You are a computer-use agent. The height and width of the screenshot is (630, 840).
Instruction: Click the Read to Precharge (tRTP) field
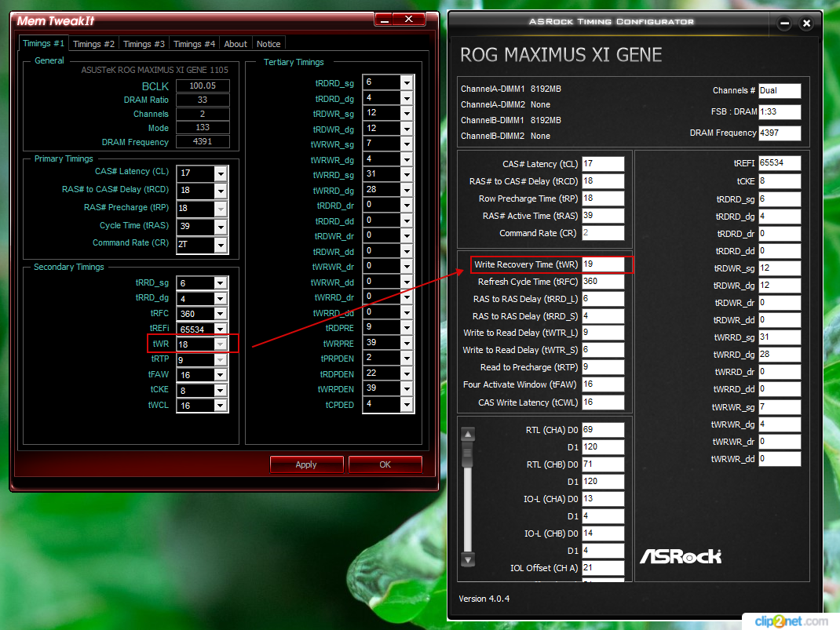click(x=603, y=367)
